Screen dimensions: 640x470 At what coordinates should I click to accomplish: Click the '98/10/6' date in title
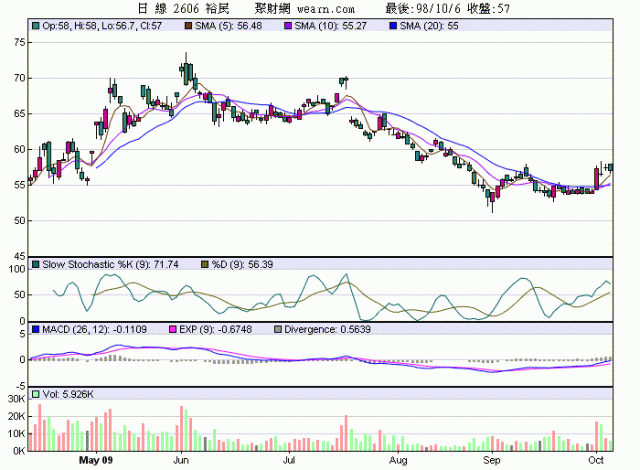point(438,9)
